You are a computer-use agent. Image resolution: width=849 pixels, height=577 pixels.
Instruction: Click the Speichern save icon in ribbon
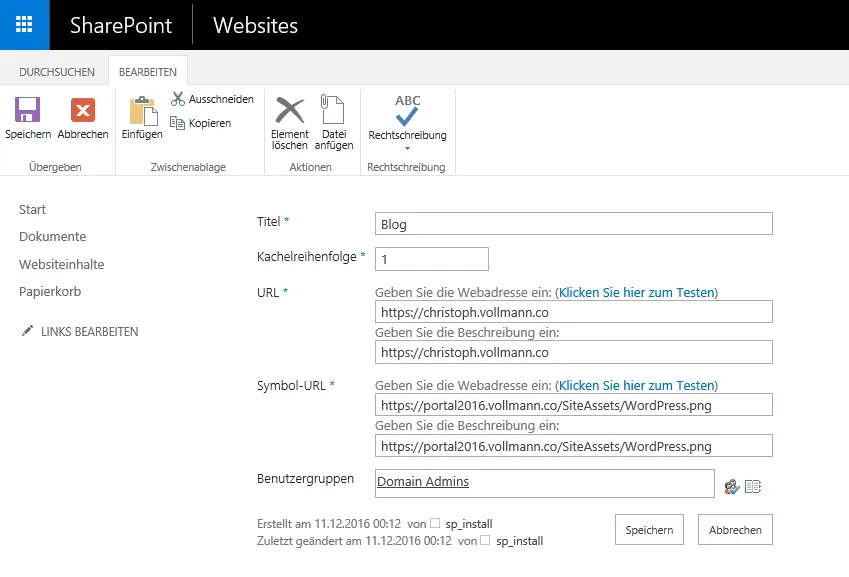pos(27,110)
